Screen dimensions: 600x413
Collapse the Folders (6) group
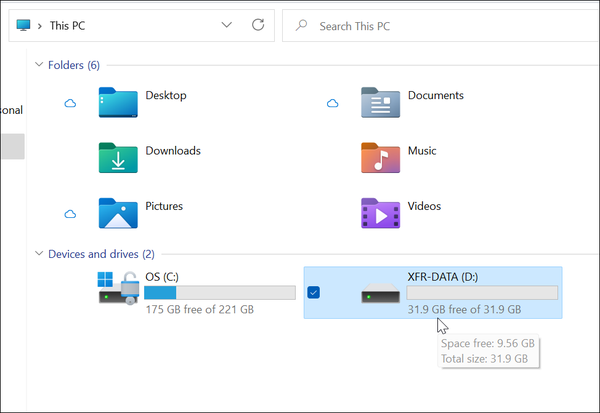[x=38, y=65]
